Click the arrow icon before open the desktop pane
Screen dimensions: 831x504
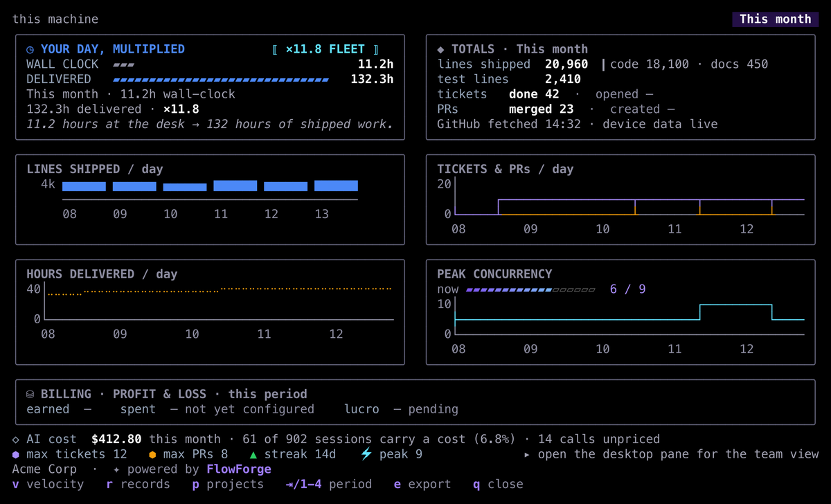527,454
